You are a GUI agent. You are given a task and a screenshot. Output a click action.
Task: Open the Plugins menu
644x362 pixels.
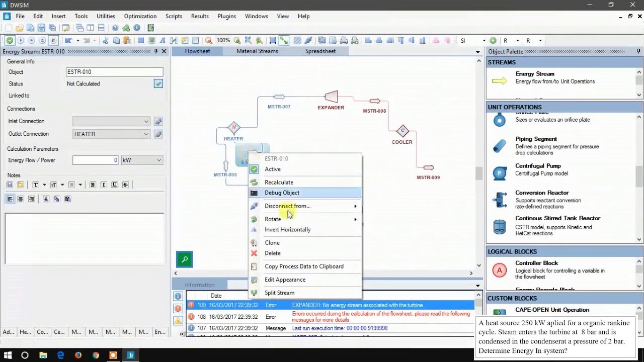[227, 16]
